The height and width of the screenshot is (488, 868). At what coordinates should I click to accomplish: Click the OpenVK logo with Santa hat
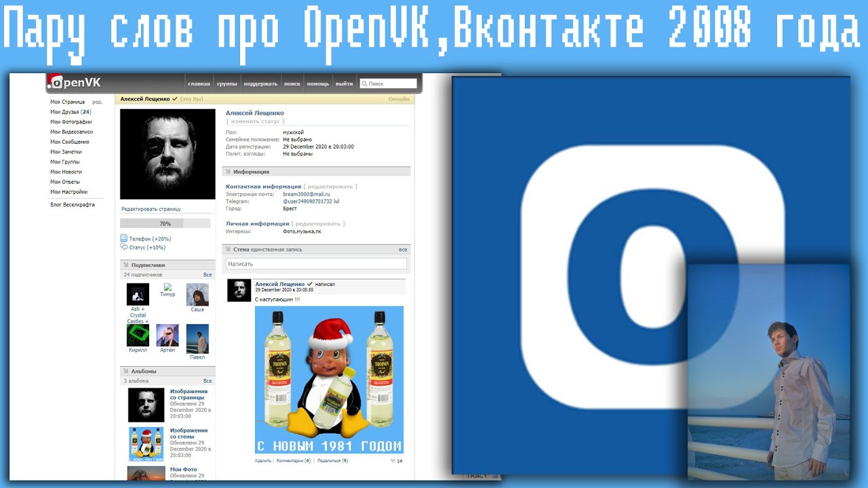tap(75, 81)
